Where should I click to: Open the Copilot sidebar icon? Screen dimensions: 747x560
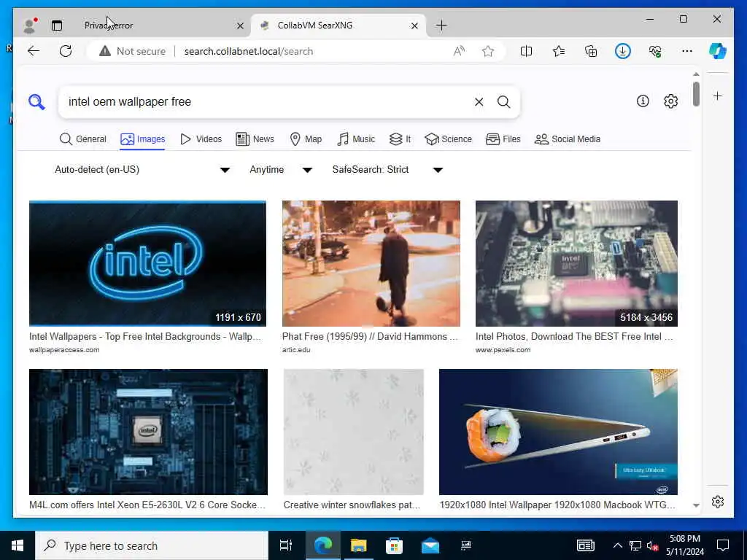tap(718, 51)
